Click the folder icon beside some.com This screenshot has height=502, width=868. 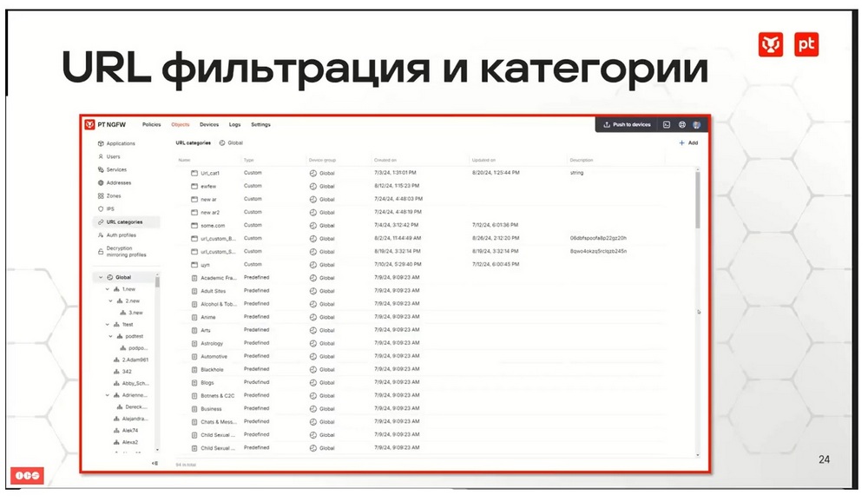(194, 226)
